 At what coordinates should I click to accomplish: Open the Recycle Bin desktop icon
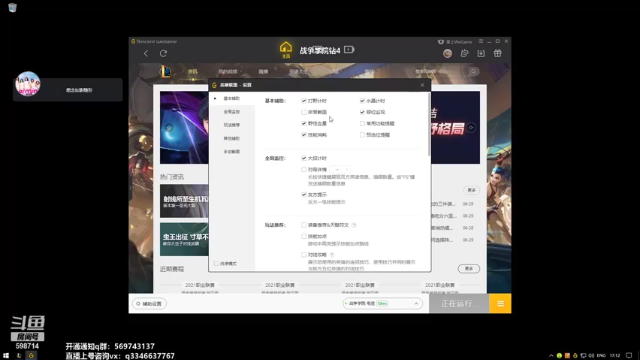[x=12, y=7]
